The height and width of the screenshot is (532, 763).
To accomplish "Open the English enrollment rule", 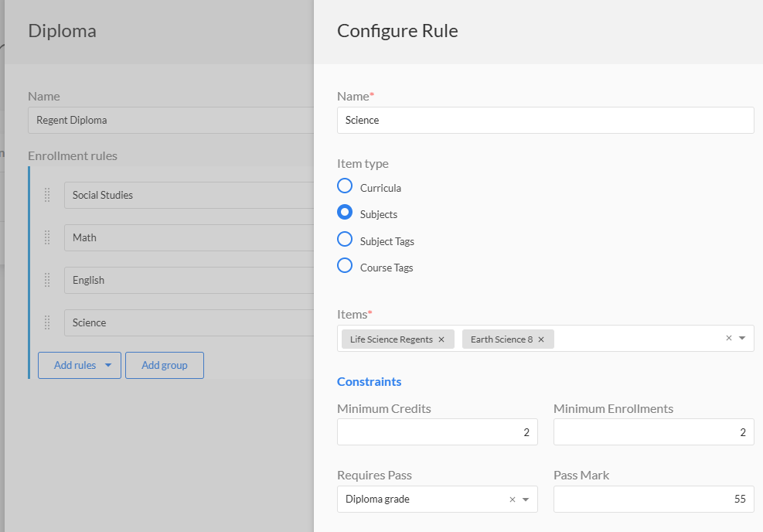I will pos(189,280).
